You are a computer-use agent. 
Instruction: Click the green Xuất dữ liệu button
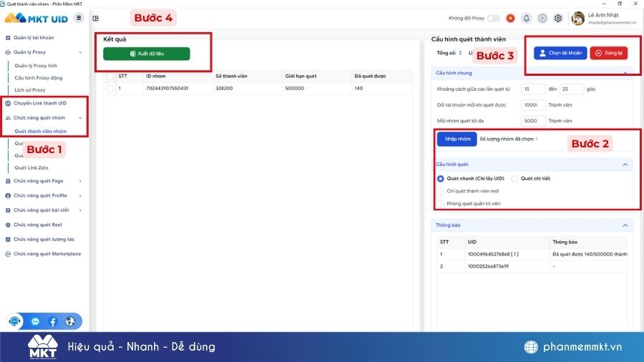147,54
